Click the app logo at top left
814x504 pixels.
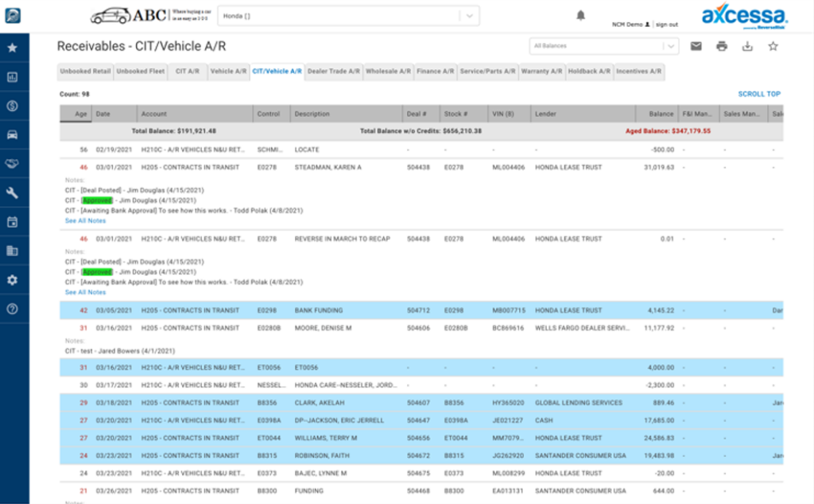[13, 16]
